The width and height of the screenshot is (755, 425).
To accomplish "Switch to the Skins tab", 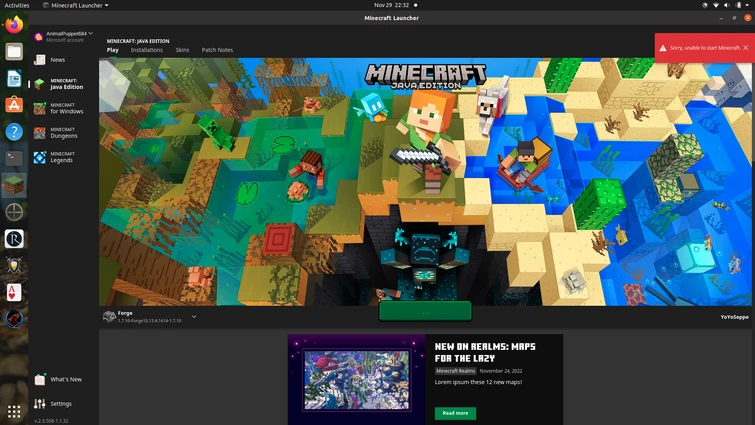I will coord(182,50).
